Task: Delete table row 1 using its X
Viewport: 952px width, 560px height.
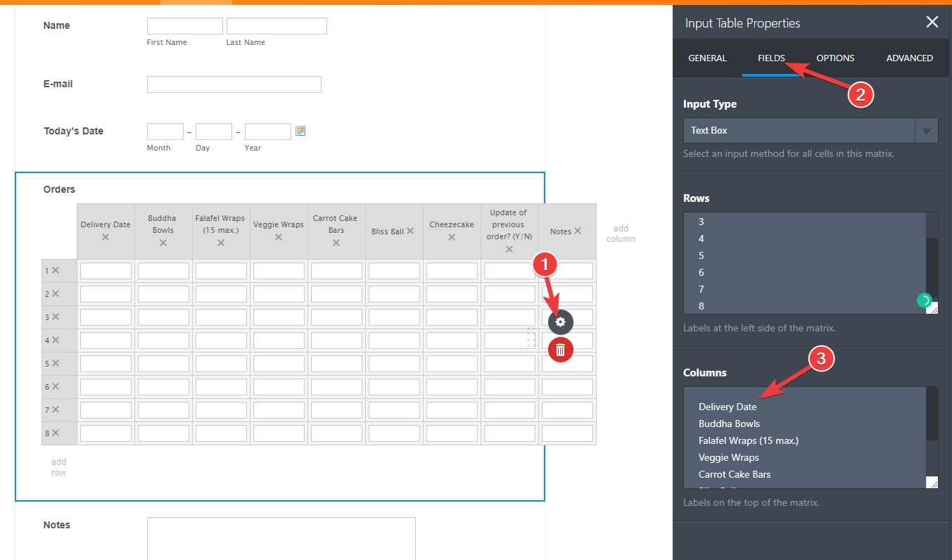Action: (54, 270)
